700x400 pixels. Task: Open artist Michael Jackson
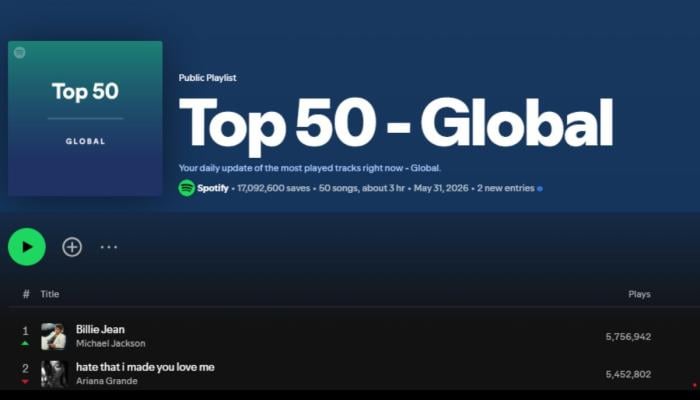coord(111,343)
